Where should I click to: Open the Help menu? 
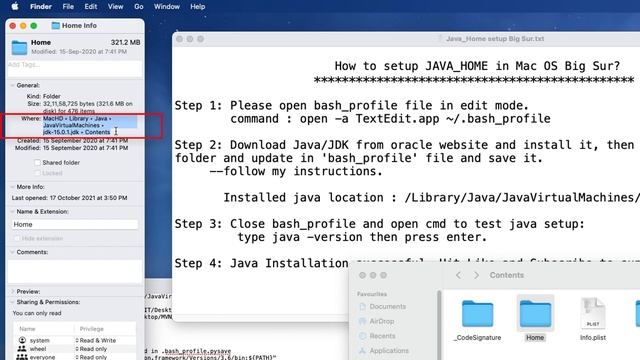[x=198, y=7]
